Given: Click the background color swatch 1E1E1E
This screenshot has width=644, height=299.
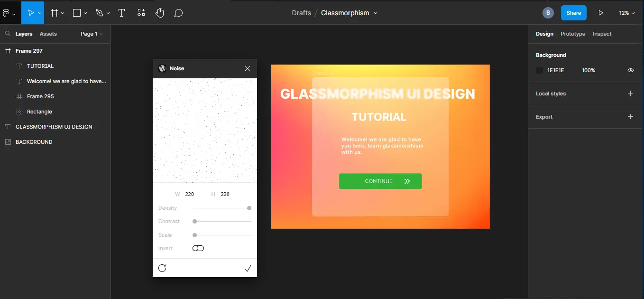Looking at the screenshot, I should coord(539,70).
